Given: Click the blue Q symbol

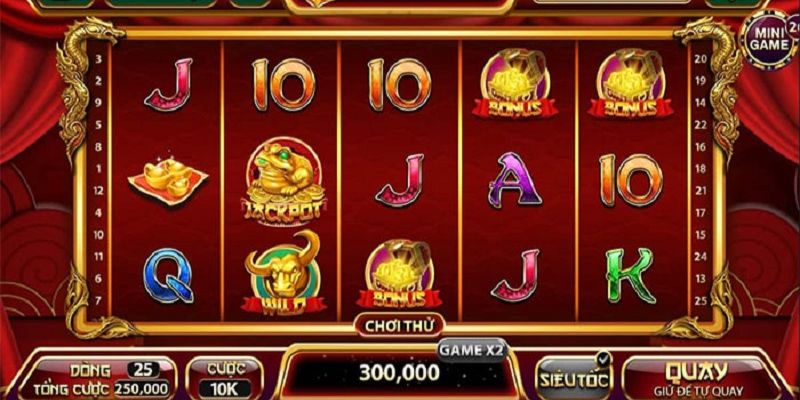Looking at the screenshot, I should pyautogui.click(x=168, y=276).
